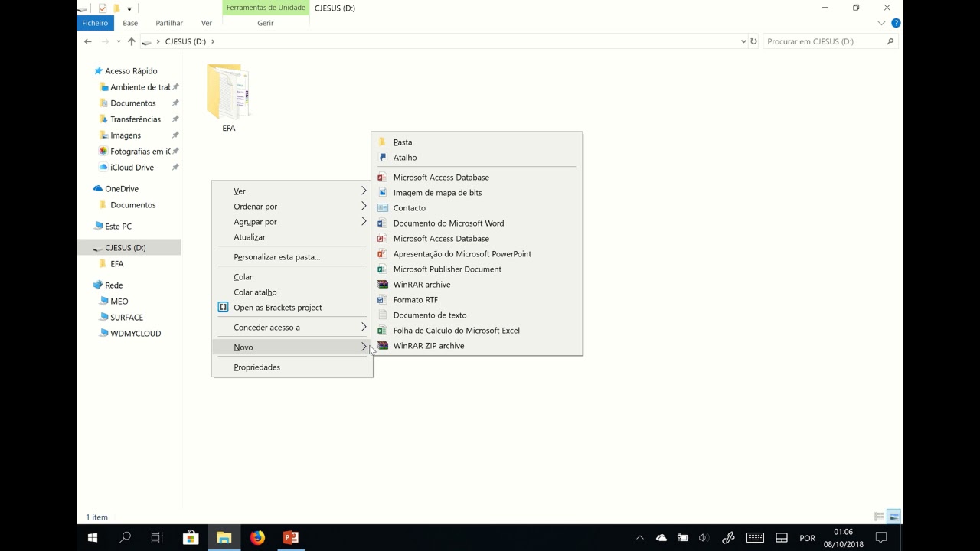Open PowerPoint from the taskbar
This screenshot has width=980, height=551.
click(291, 538)
